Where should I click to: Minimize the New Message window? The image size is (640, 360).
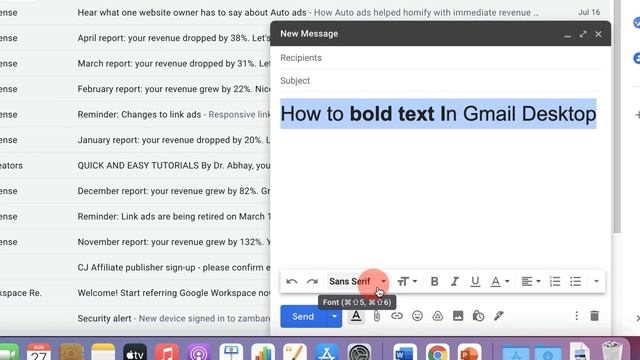tap(567, 35)
